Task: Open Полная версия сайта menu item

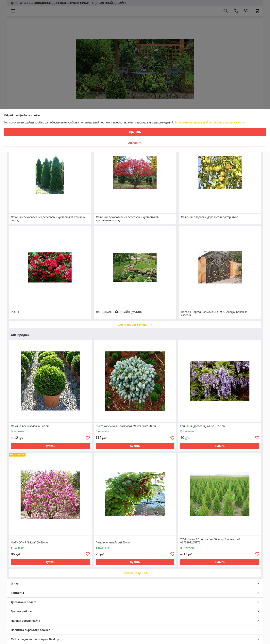Action: (x=135, y=620)
